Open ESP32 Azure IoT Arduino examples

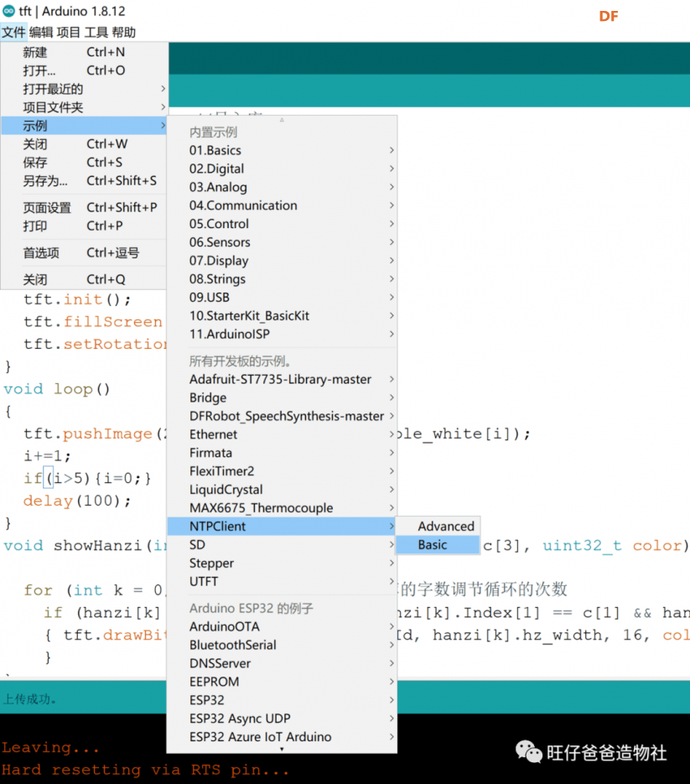[x=282, y=737]
